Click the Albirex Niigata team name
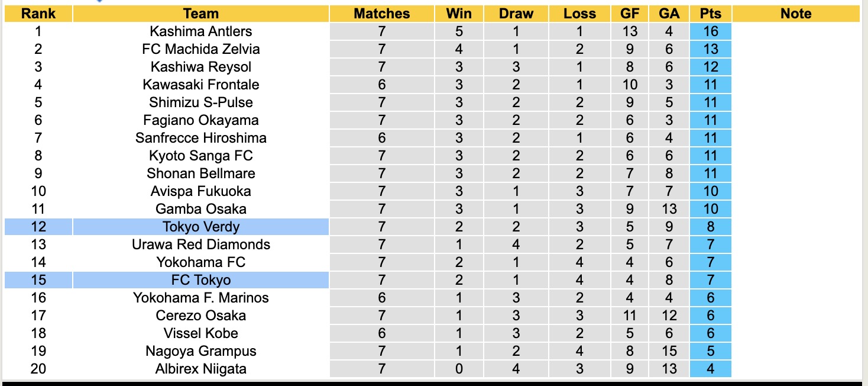Image resolution: width=868 pixels, height=386 pixels. pos(201,369)
